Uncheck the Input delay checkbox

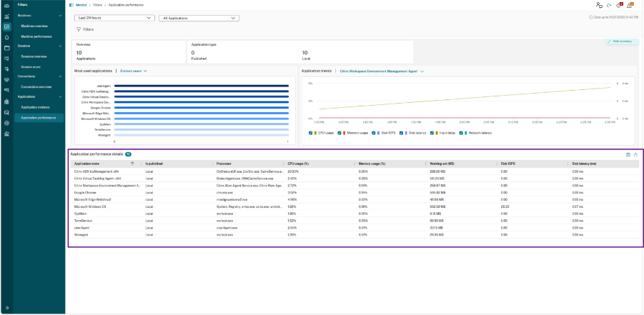432,133
